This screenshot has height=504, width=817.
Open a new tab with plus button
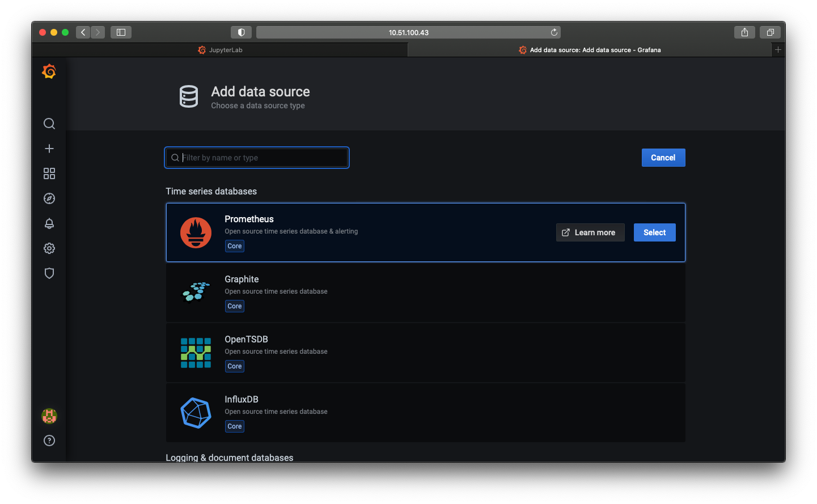(x=778, y=50)
